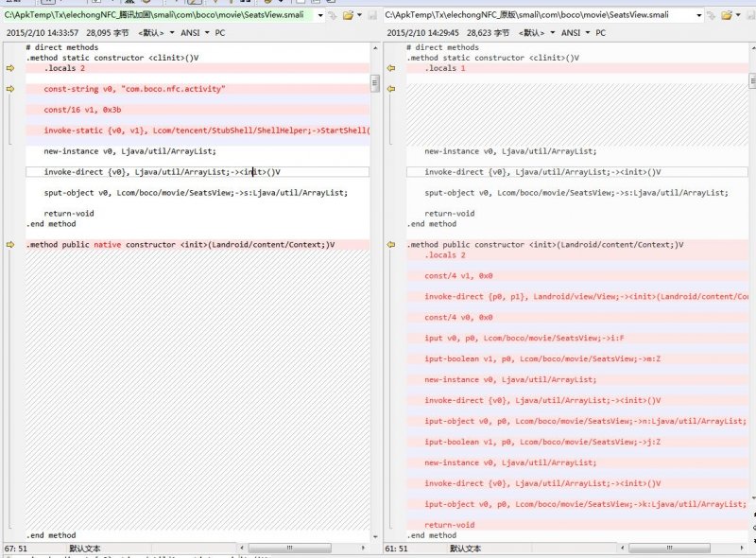The width and height of the screenshot is (756, 558).
Task: Open the right pane's browse-folder icon
Action: tap(727, 15)
